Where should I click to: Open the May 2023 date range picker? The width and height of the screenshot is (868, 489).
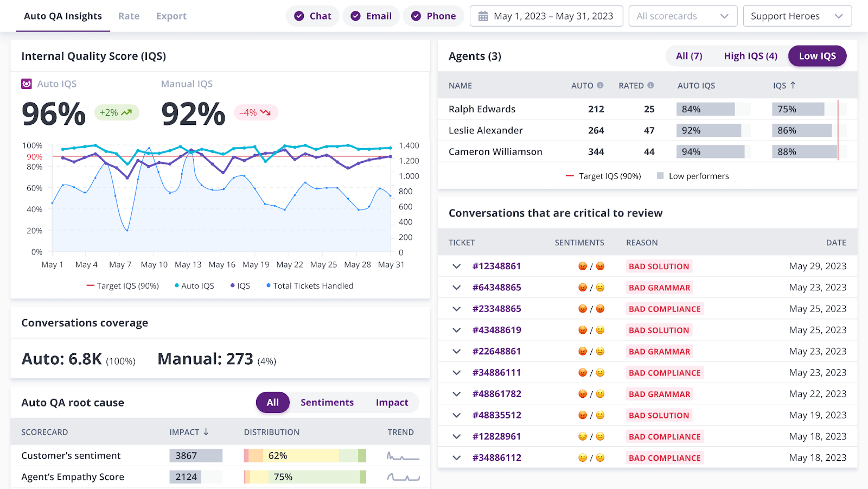(x=547, y=16)
